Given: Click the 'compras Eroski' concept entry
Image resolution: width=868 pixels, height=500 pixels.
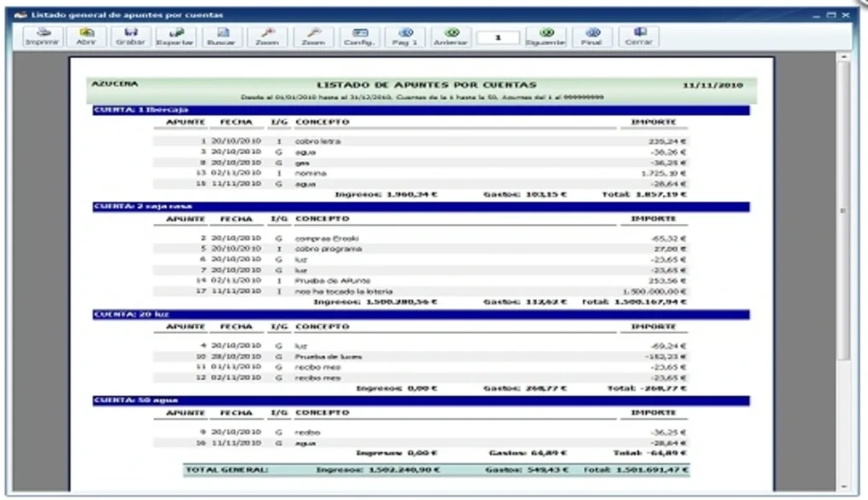Looking at the screenshot, I should (327, 239).
